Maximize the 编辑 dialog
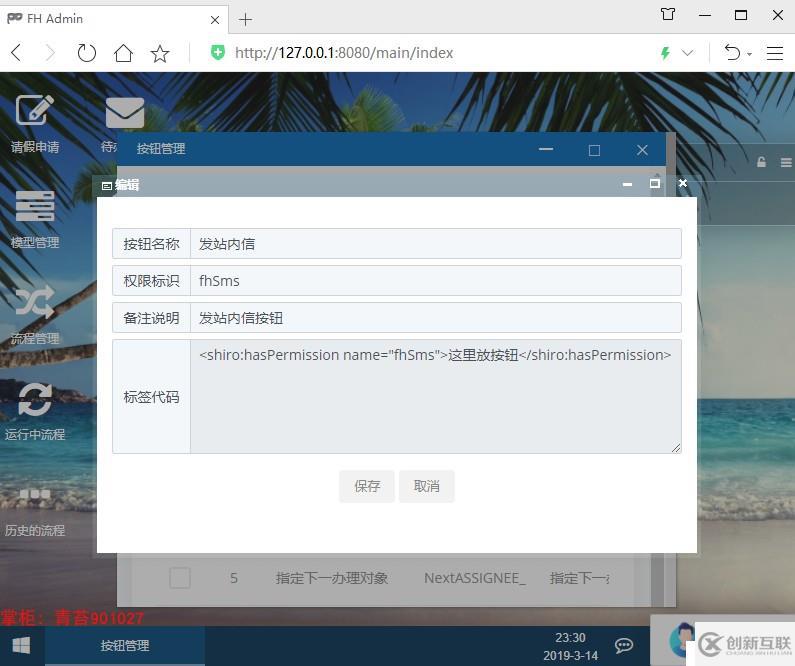The height and width of the screenshot is (666, 795). coord(655,183)
